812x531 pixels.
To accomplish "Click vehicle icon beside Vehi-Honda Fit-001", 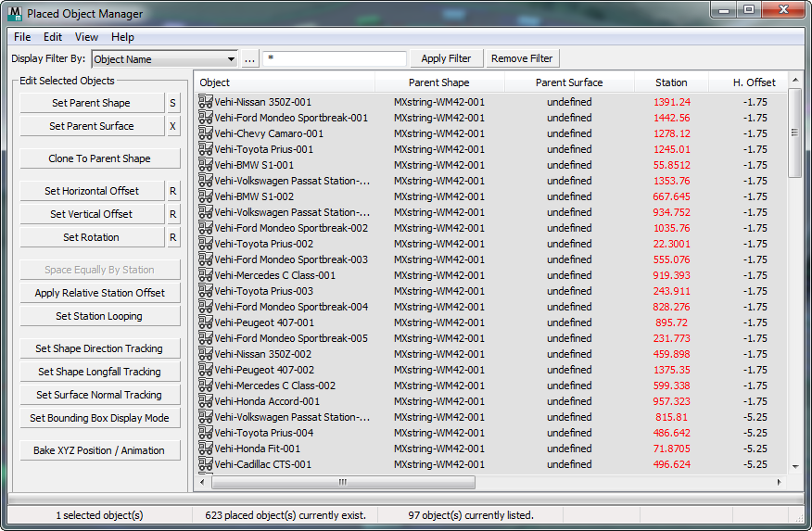I will 206,449.
